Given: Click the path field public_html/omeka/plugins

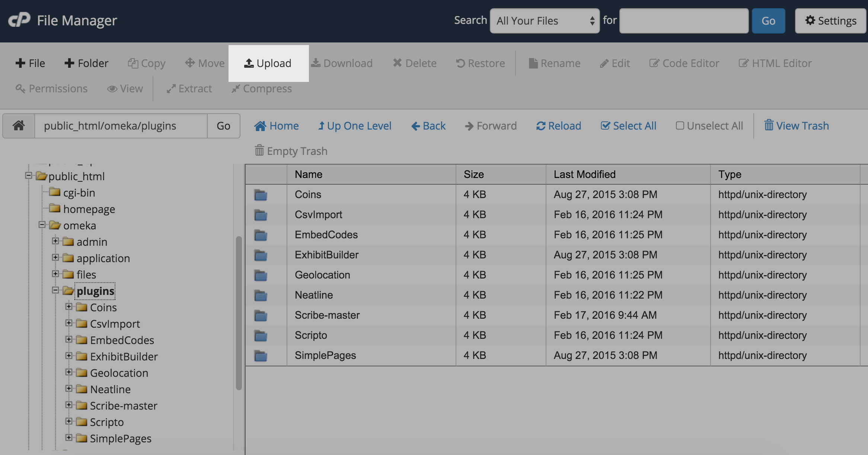Looking at the screenshot, I should tap(121, 126).
